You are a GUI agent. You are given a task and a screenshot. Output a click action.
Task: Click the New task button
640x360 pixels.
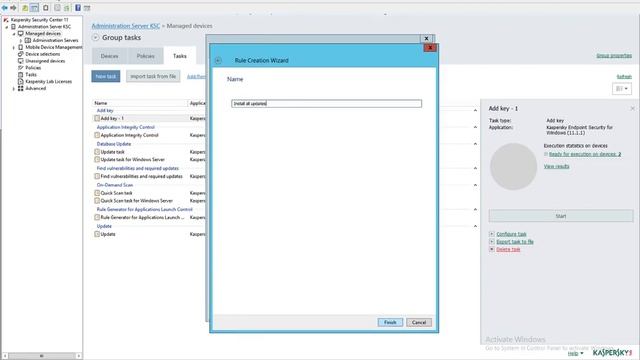point(106,76)
